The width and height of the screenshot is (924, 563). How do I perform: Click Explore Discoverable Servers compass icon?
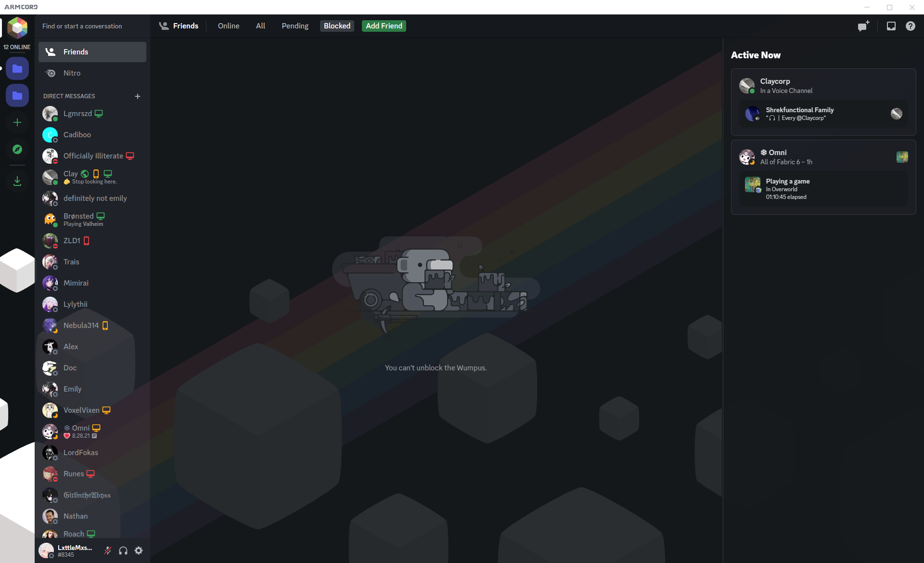[17, 149]
